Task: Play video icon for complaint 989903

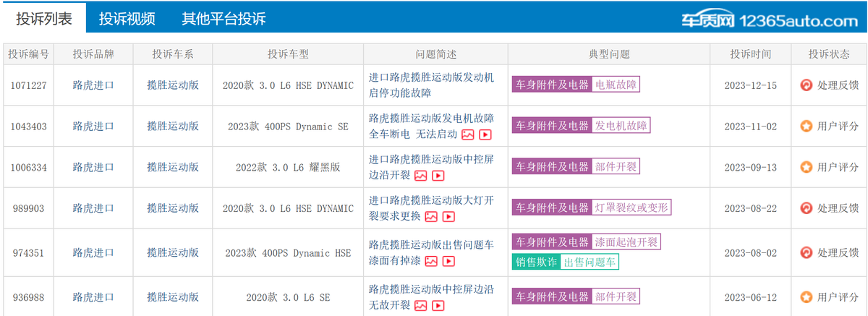Action: coord(448,216)
